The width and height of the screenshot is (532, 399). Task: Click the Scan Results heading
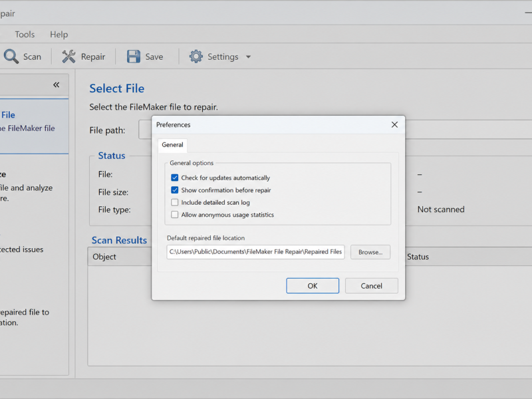click(119, 240)
